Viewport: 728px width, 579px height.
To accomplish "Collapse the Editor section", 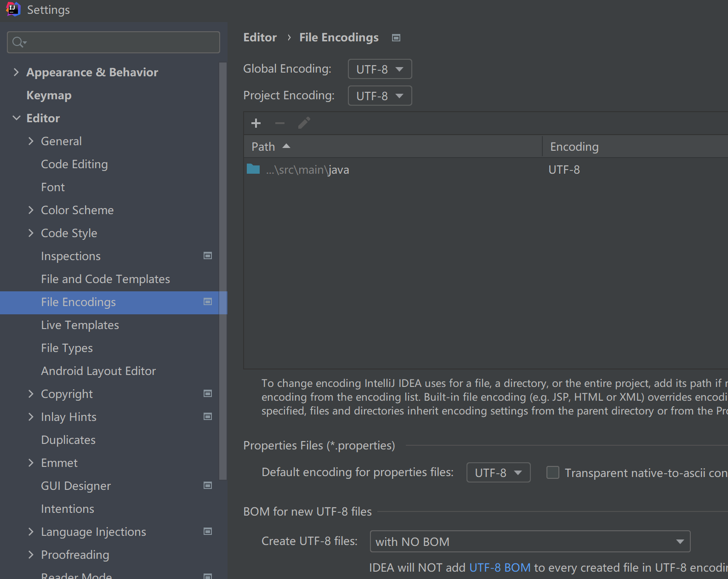I will 16,118.
